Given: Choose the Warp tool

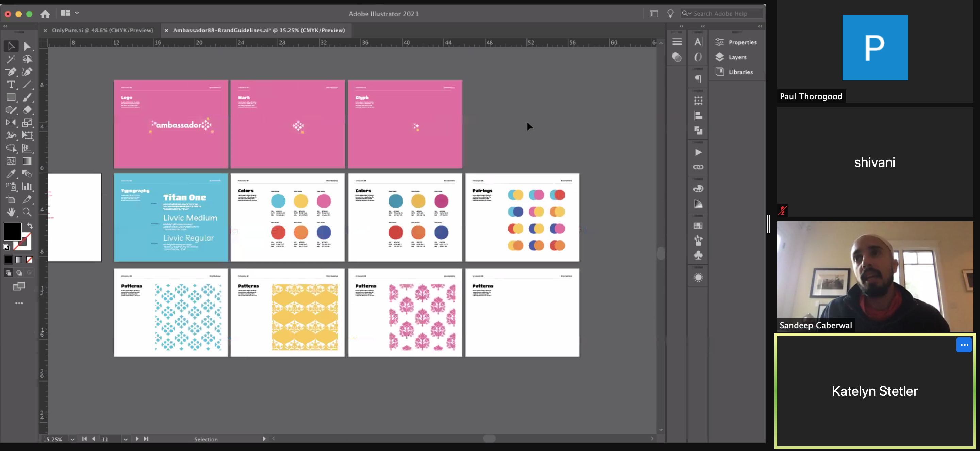Looking at the screenshot, I should click(x=11, y=136).
